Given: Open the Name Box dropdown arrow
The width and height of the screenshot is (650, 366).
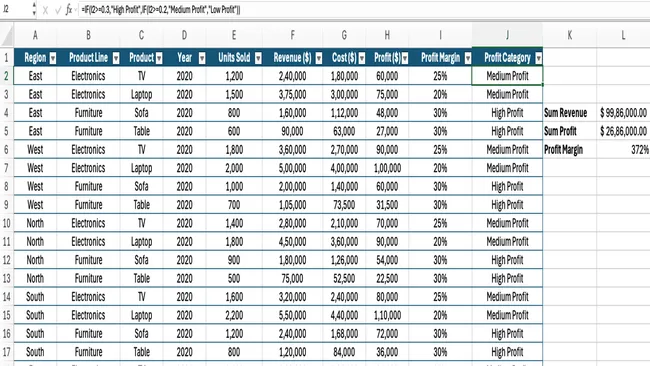Looking at the screenshot, I should click(34, 9).
